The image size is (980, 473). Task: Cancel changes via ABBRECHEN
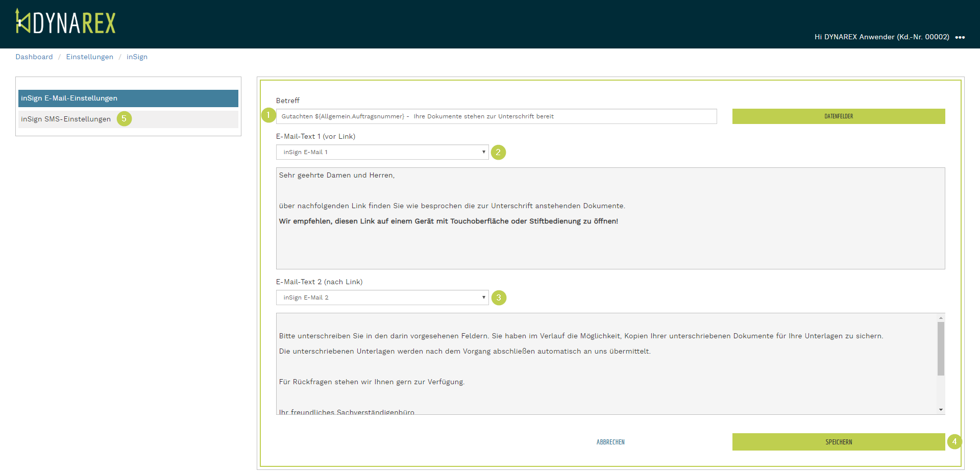click(x=610, y=442)
